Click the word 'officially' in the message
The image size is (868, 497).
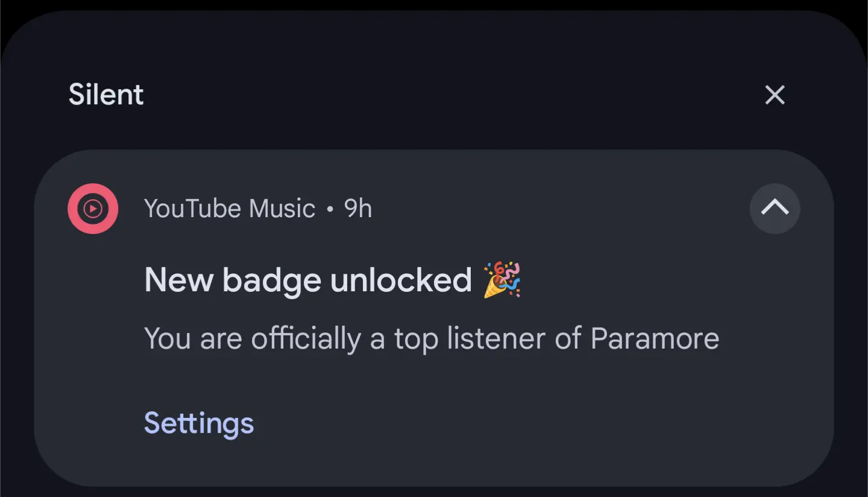(306, 338)
